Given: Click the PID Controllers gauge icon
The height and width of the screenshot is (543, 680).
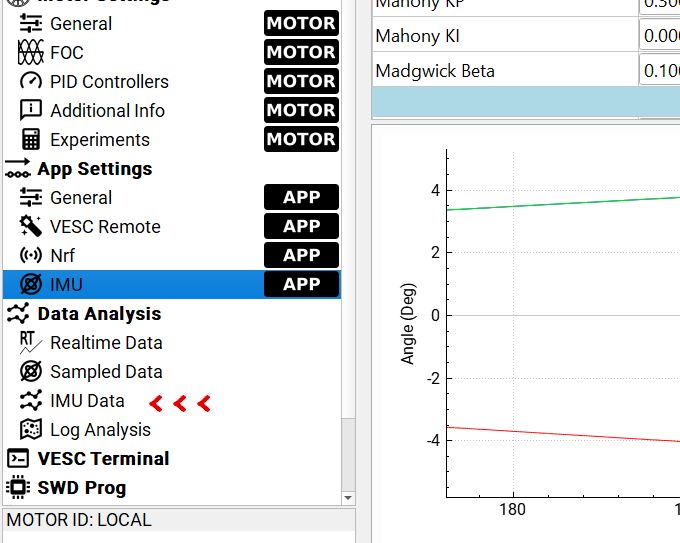Looking at the screenshot, I should (x=31, y=81).
